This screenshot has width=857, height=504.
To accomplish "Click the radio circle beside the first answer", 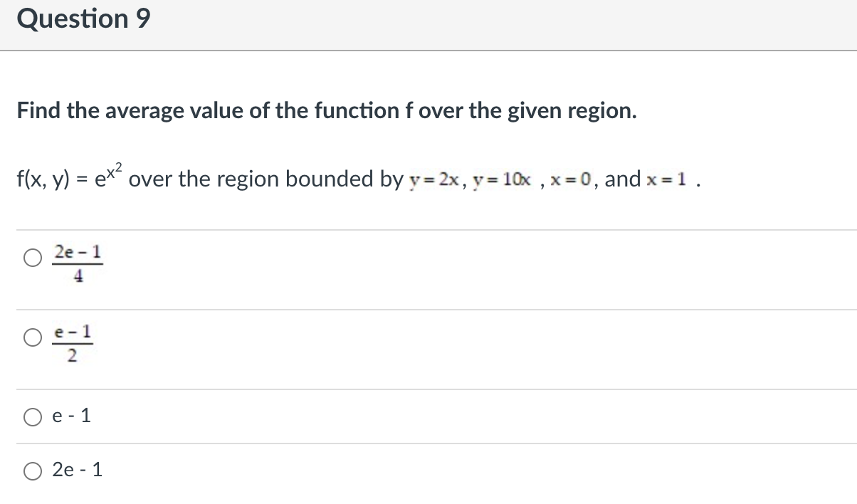I will 32,258.
